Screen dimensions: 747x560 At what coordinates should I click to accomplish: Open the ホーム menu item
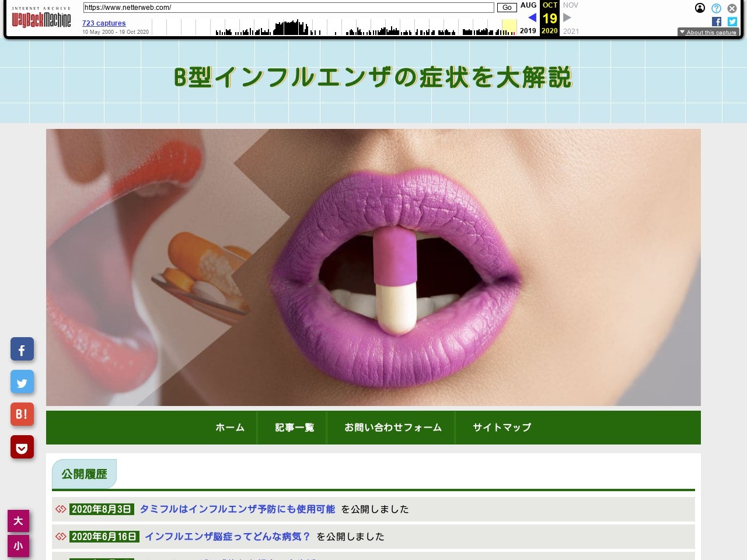pyautogui.click(x=230, y=428)
